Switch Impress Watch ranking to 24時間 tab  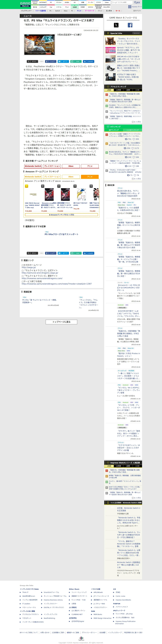[118, 466]
